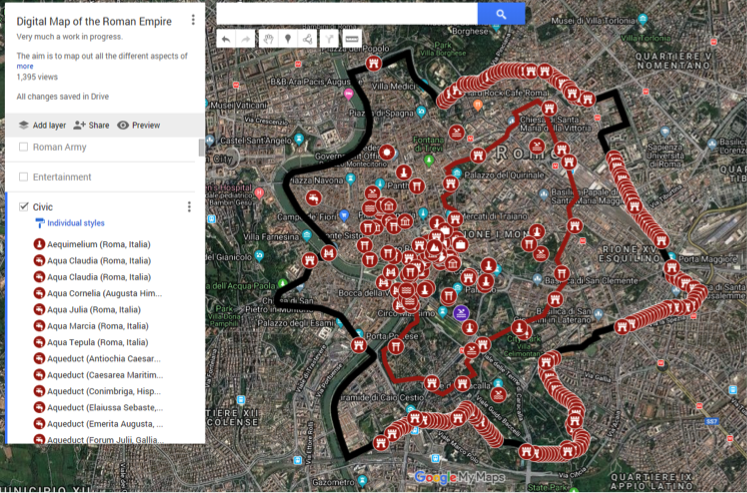This screenshot has width=747, height=493.
Task: Select Aequimelium (Roma, Italia) list item
Action: 99,244
